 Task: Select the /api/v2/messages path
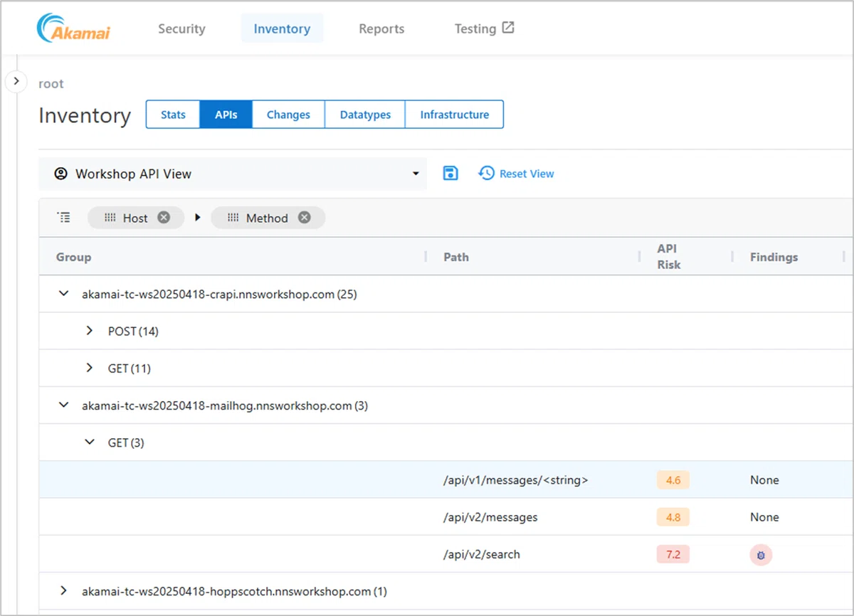490,517
